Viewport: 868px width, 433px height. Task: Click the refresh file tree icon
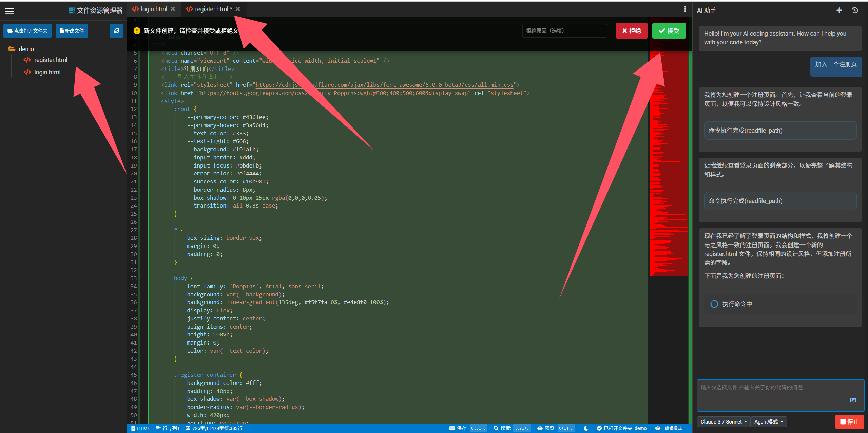[x=117, y=31]
